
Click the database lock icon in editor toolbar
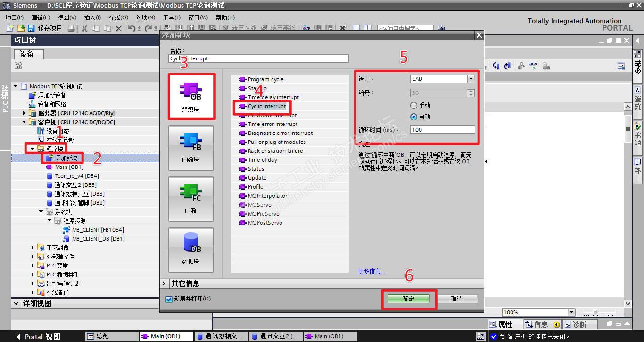546,66
